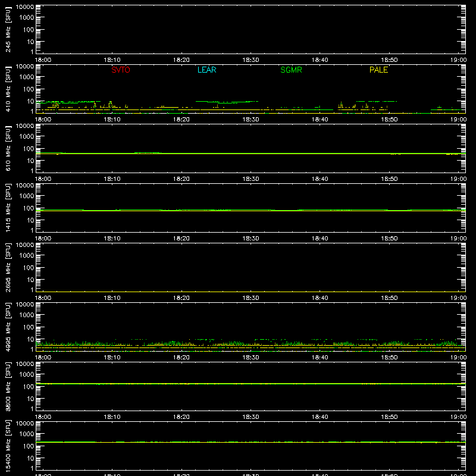Viewport: 476px width, 476px height.
Task: Click the 100 value on 4995 MHz axis
Action: coord(29,327)
